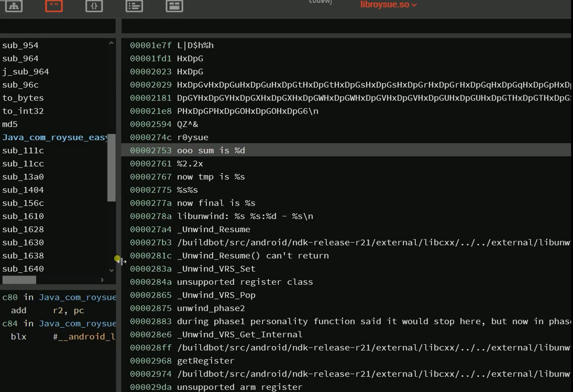The height and width of the screenshot is (392, 573).
Task: Select the HxDpG string at 00002023
Action: pyautogui.click(x=346, y=72)
